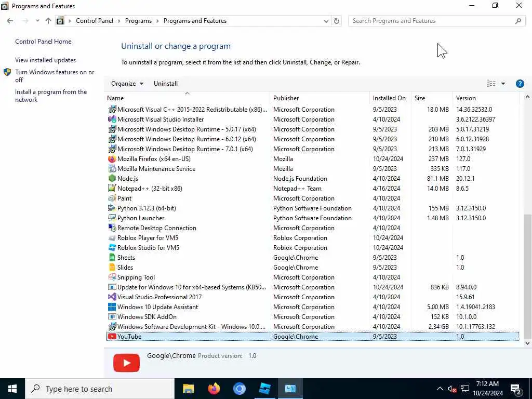Click the yellow Slides icon
532x399 pixels.
click(x=112, y=268)
